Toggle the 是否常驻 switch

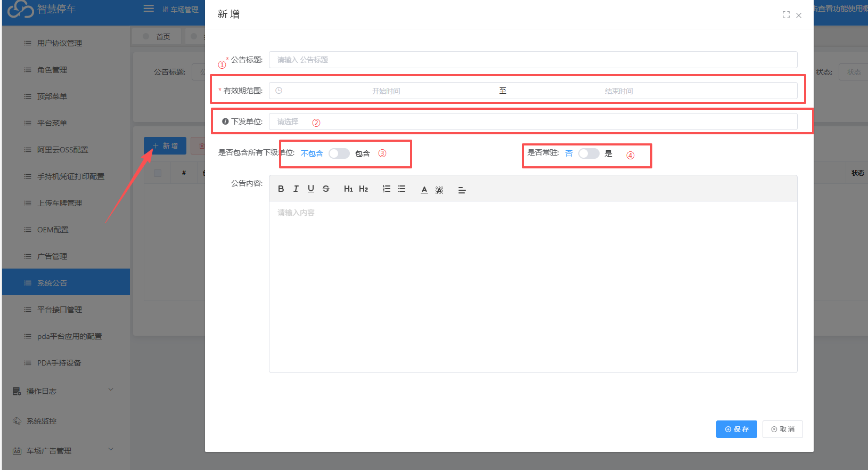(589, 153)
